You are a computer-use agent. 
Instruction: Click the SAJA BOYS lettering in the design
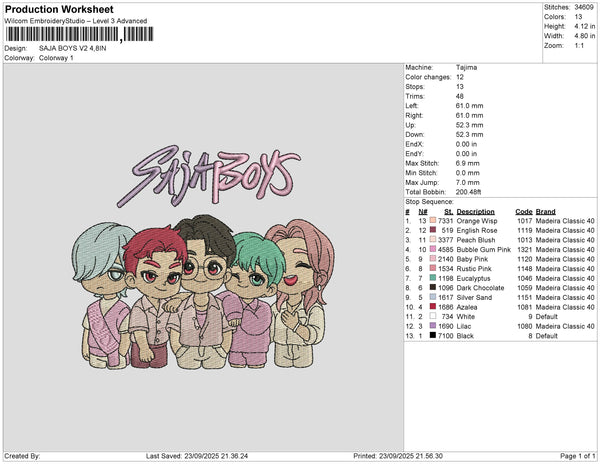point(209,175)
